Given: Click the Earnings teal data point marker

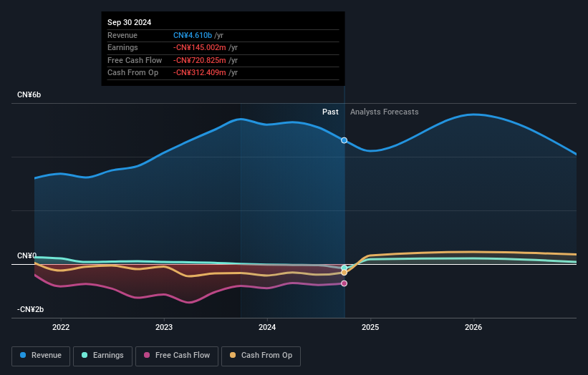Looking at the screenshot, I should pos(344,268).
